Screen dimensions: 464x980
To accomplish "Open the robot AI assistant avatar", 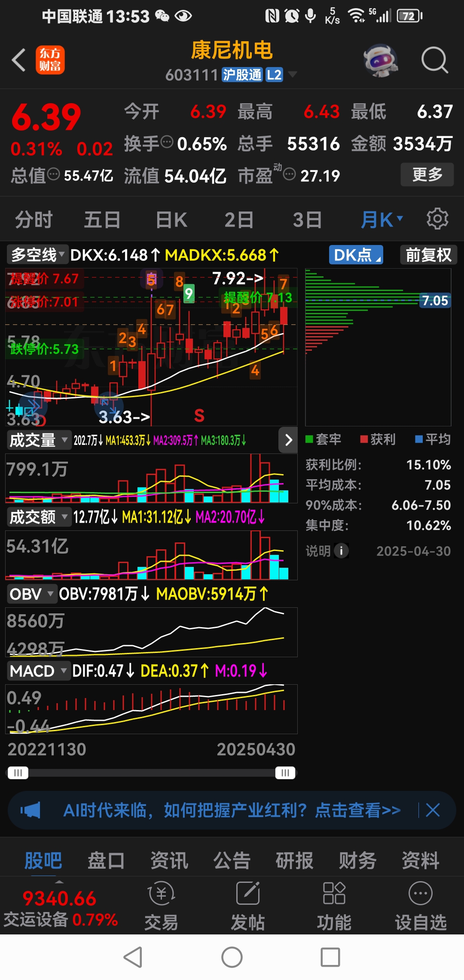I will pyautogui.click(x=381, y=60).
